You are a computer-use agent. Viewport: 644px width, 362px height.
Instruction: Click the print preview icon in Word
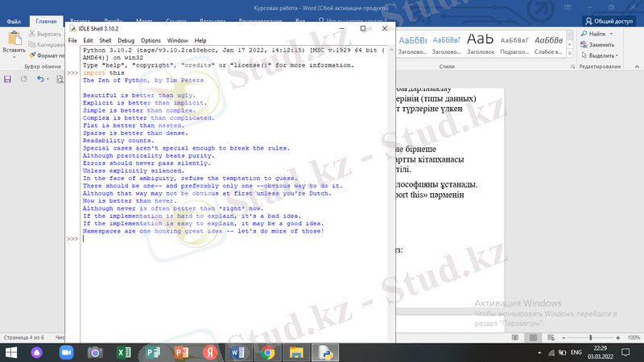click(60, 79)
